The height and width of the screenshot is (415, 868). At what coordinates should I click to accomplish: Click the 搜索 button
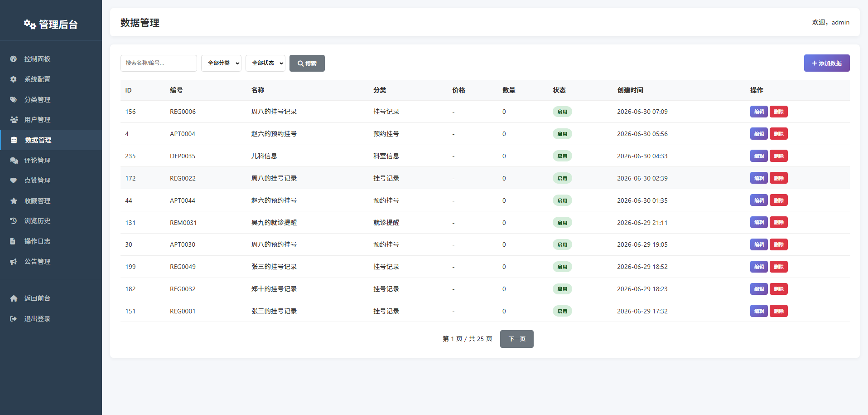[307, 63]
